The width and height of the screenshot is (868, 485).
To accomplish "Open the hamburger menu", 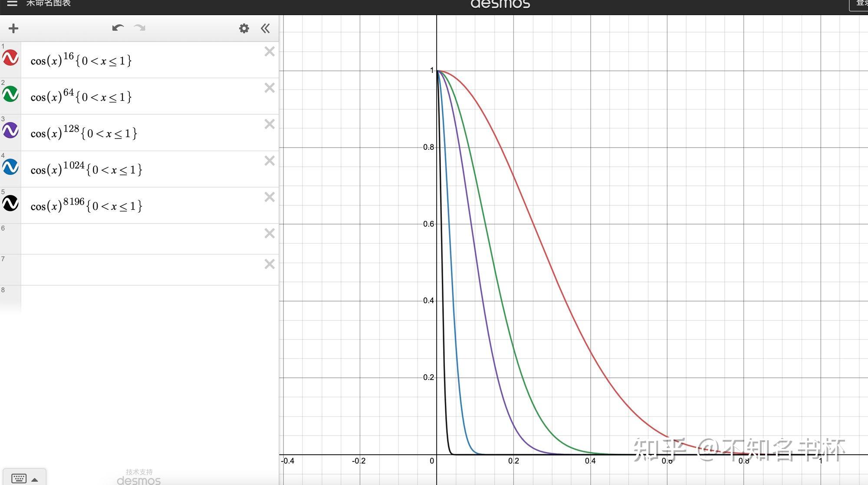I will (12, 3).
